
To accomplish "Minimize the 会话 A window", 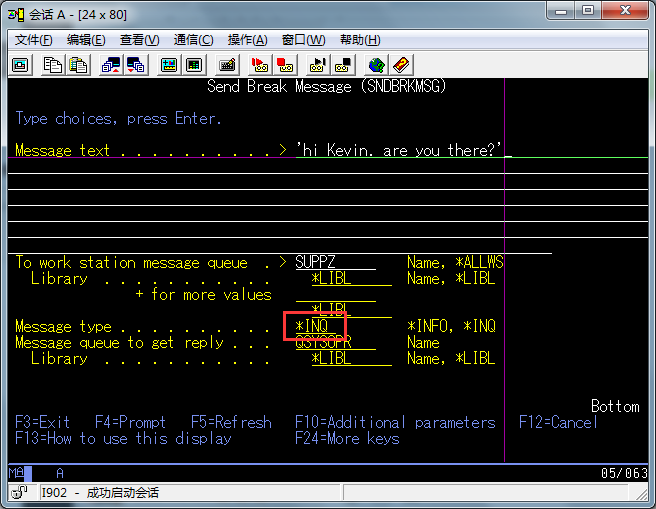I will pos(561,11).
